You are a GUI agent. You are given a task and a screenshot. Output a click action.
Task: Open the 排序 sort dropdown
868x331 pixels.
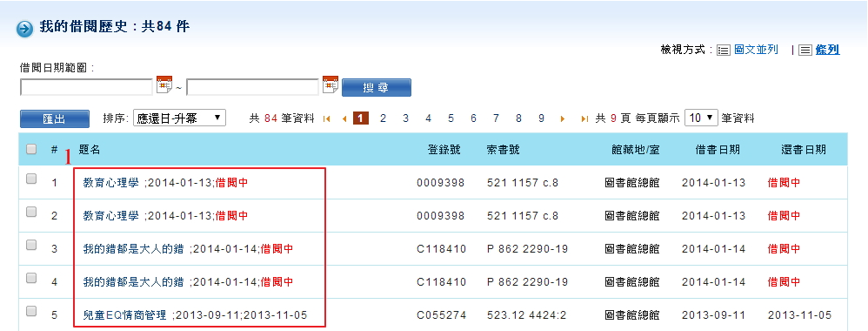point(179,118)
